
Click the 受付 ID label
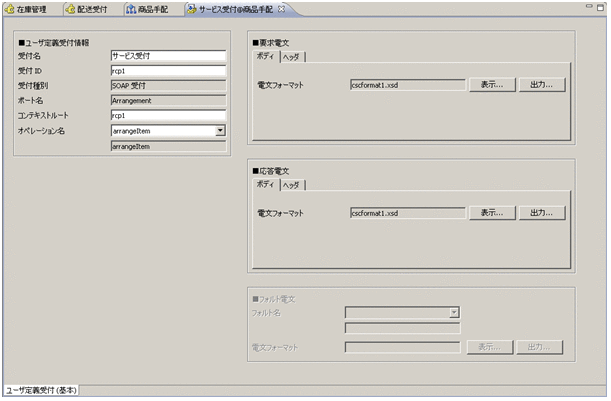30,71
